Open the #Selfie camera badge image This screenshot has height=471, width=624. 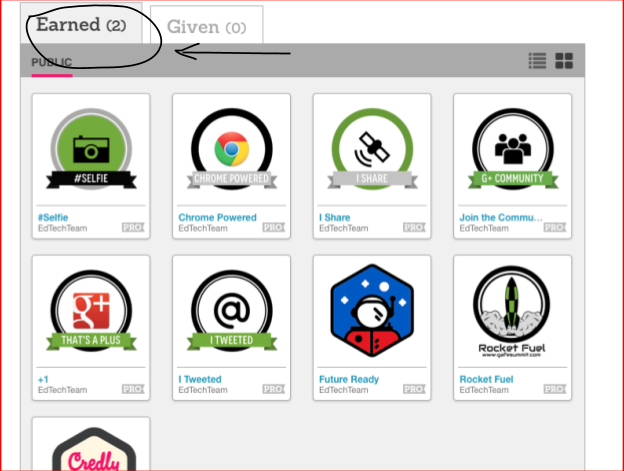91,149
